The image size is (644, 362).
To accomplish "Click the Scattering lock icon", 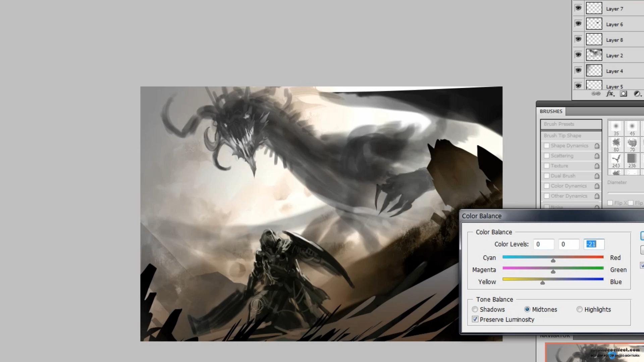I will [x=597, y=156].
